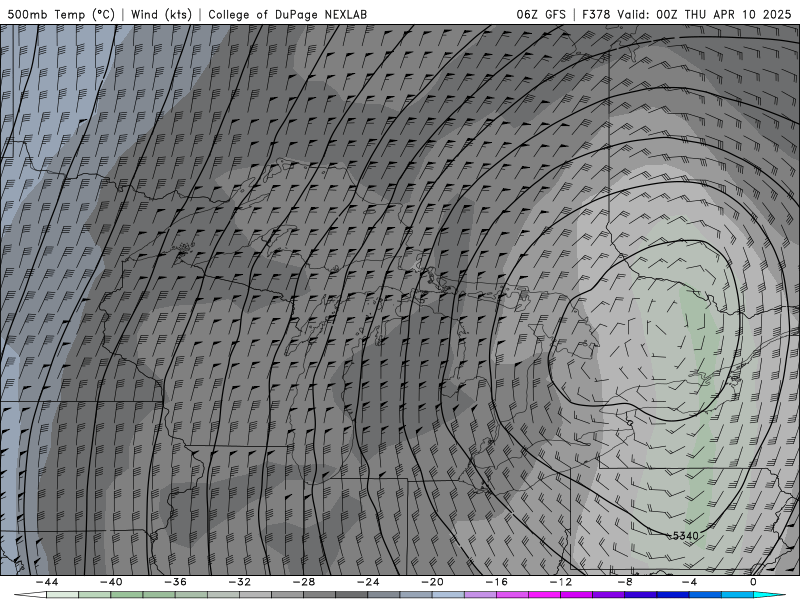
Task: Click the 5340 height contour label
Action: tap(685, 536)
